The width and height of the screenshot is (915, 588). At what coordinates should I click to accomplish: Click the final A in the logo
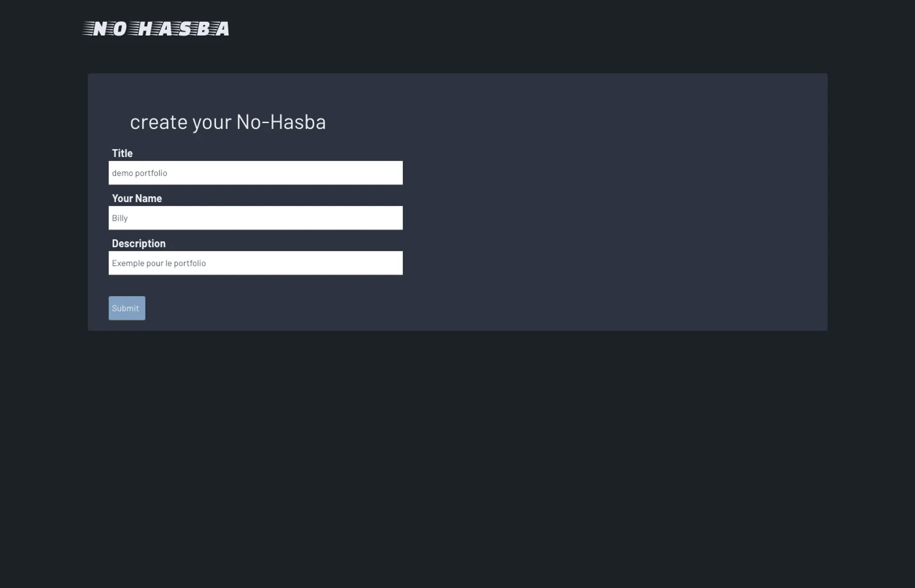pos(222,29)
